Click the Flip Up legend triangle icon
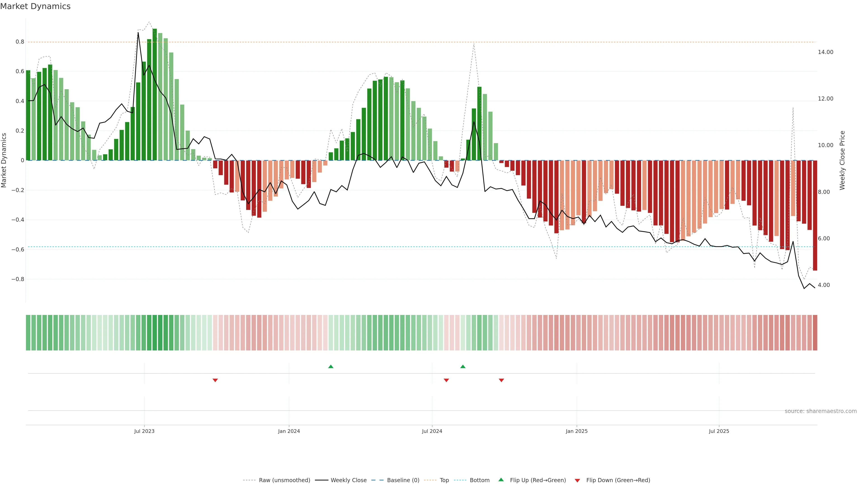 pos(501,480)
